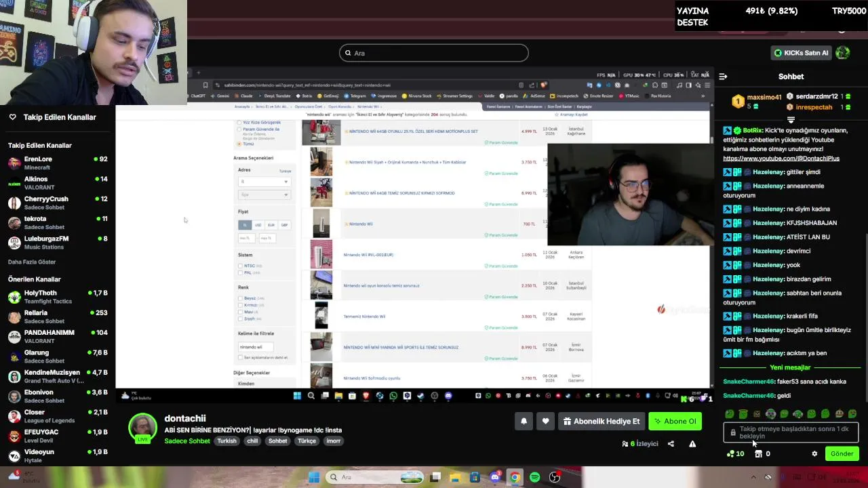This screenshot has height=488, width=868.
Task: Check the search in descriptions checkbox under keyword filter
Action: [240, 357]
